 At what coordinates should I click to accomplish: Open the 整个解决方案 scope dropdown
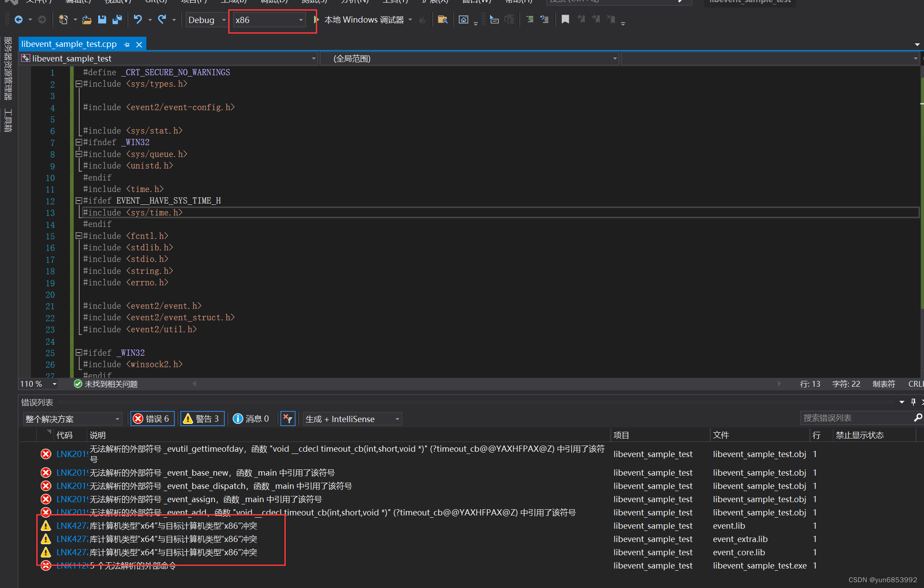[x=73, y=419]
